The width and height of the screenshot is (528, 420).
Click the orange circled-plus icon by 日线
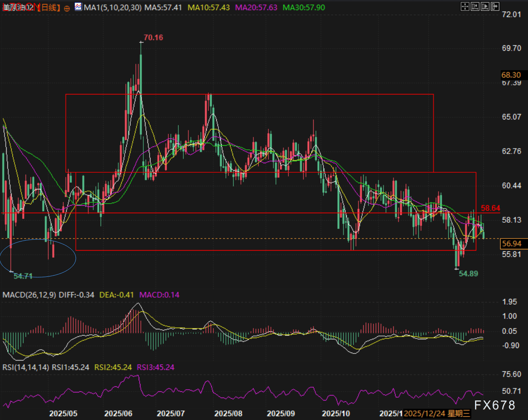click(x=67, y=8)
